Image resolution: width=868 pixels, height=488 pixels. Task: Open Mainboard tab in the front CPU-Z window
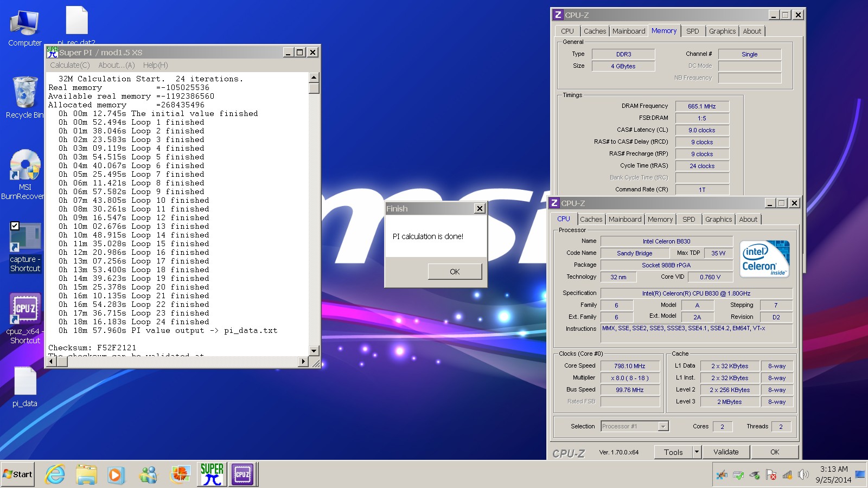[625, 219]
